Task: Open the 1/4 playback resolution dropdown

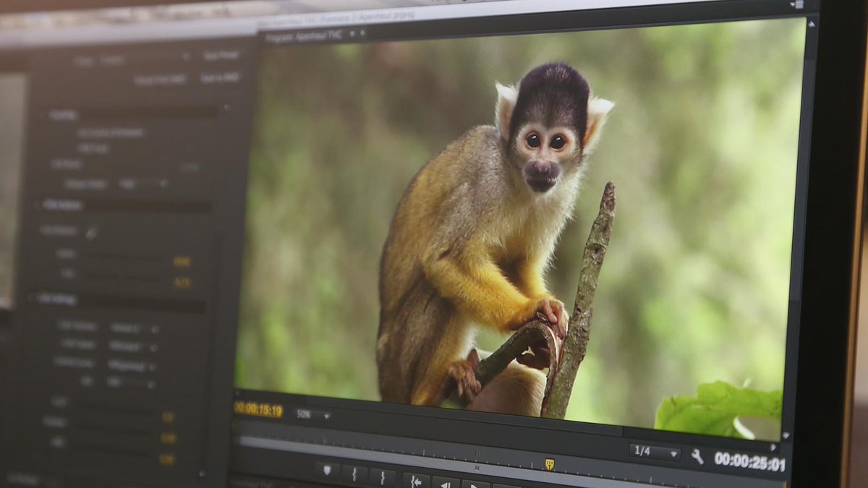Action: [654, 452]
